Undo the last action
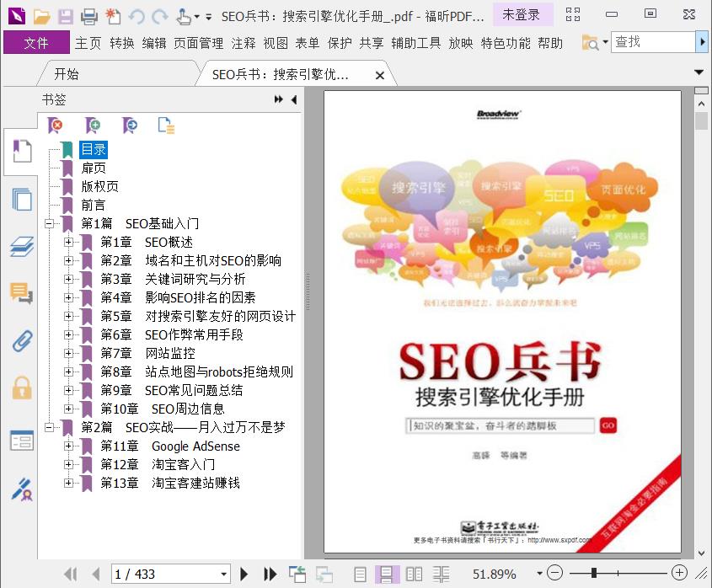Viewport: 712px width, 588px height. point(137,17)
